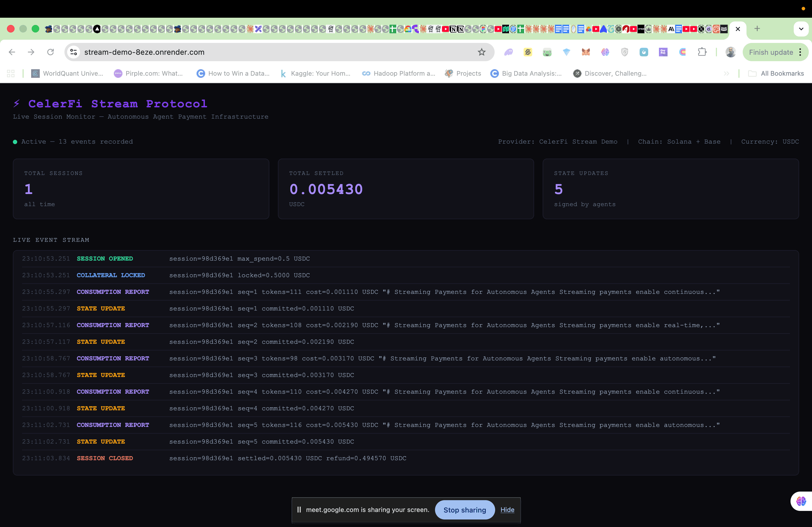Open the All Bookmarks folder
812x527 pixels.
pyautogui.click(x=776, y=73)
